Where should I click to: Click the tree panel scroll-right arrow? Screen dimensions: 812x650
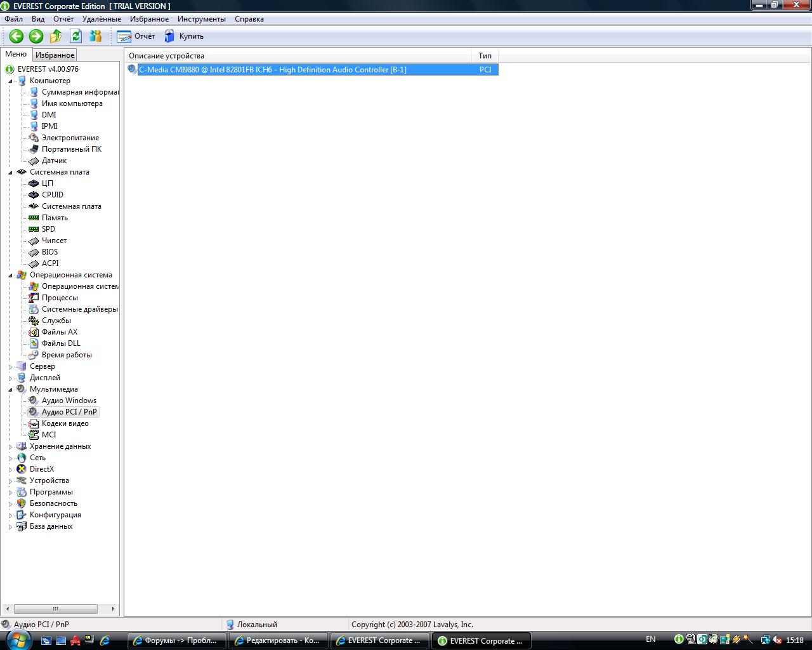[x=113, y=609]
